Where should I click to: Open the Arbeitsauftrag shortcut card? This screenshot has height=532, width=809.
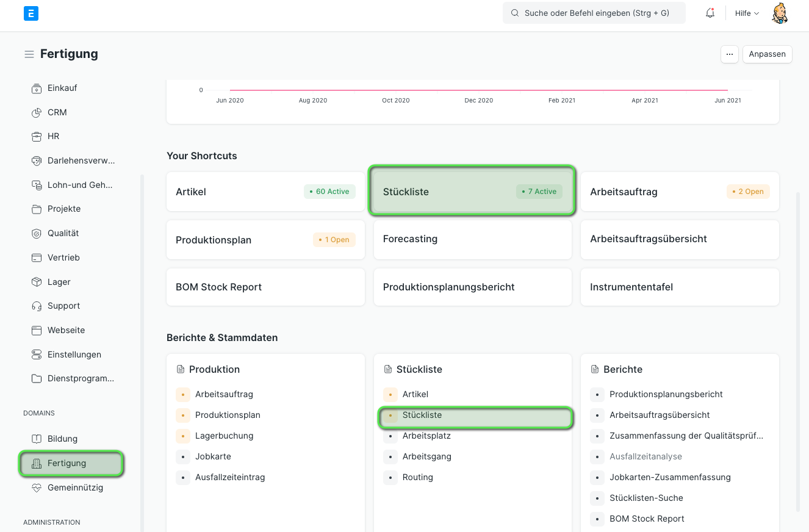click(680, 192)
